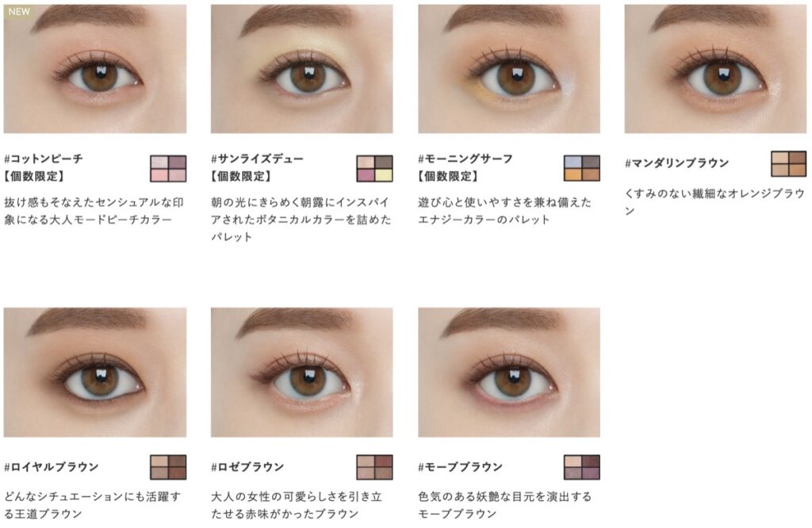Select the マンダリンブラウン eye look image
Viewport: 812px width, 528px height.
715,68
